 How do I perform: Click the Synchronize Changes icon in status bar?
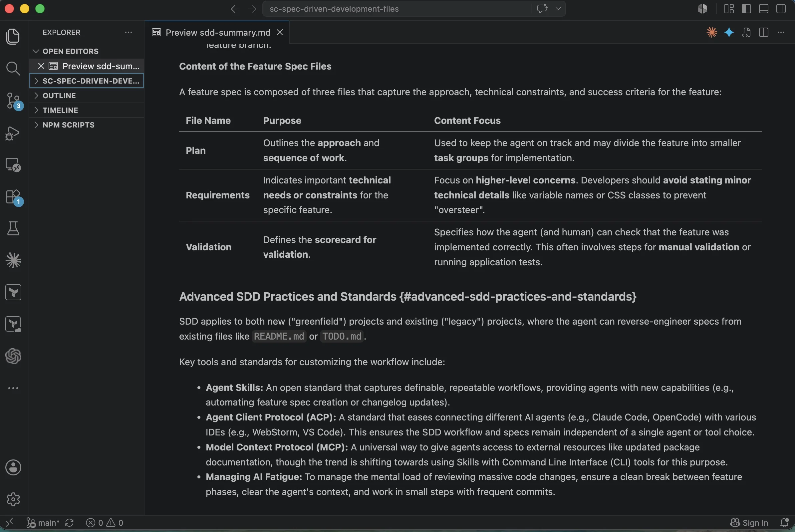pyautogui.click(x=70, y=522)
